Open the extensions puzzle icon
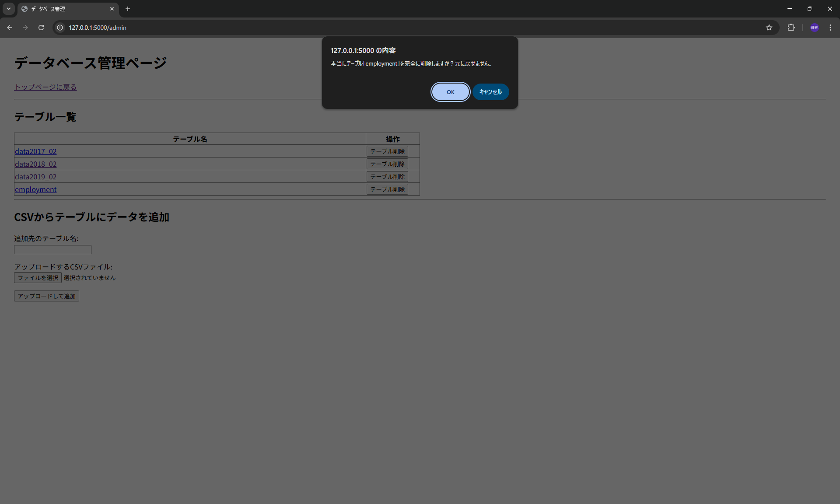Viewport: 840px width, 504px height. (x=791, y=28)
